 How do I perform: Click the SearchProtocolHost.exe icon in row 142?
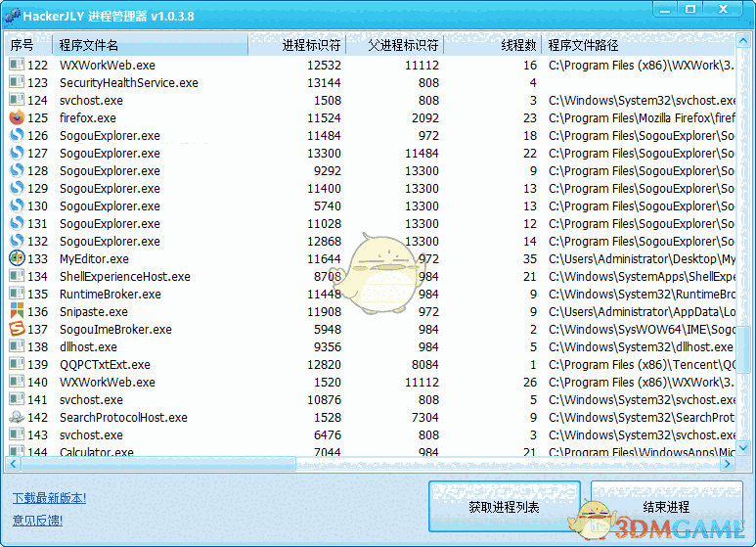tap(17, 417)
